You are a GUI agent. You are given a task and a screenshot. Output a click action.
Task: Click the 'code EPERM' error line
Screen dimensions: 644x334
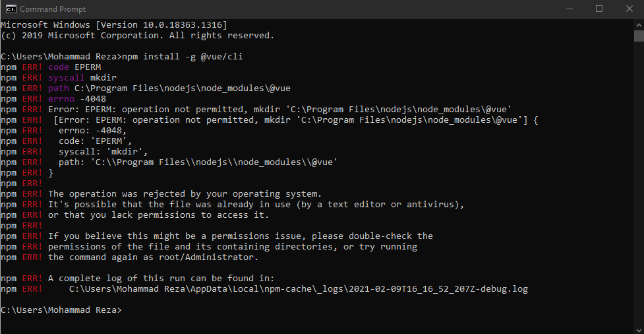[74, 67]
